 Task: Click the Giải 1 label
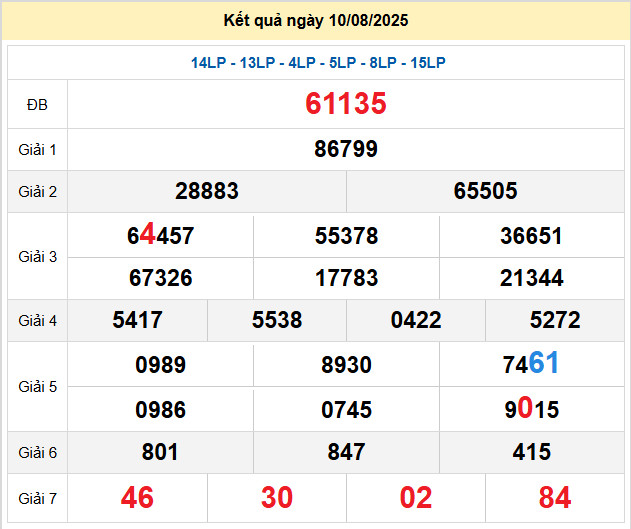(37, 150)
